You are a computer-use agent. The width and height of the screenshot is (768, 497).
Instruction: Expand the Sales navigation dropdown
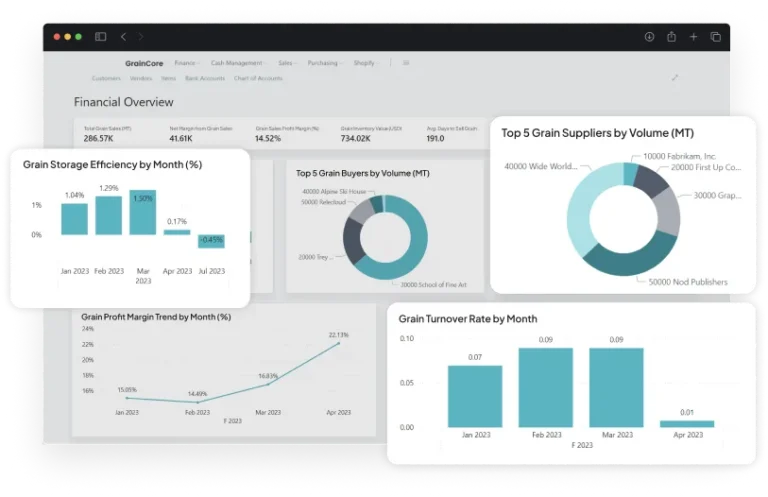tap(286, 63)
